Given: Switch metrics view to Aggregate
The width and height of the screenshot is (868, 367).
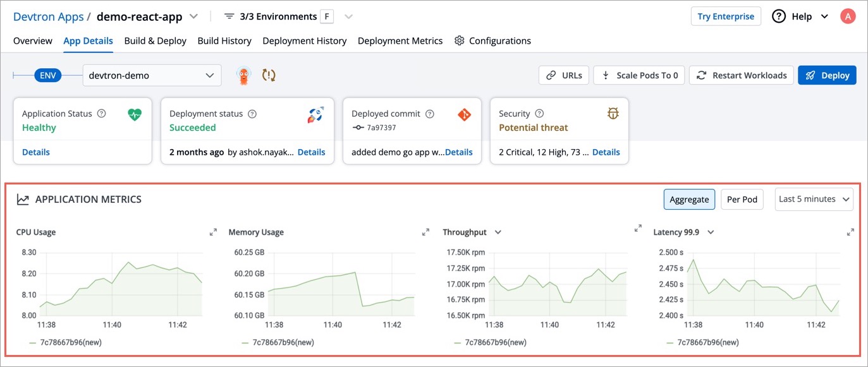Looking at the screenshot, I should pos(689,199).
